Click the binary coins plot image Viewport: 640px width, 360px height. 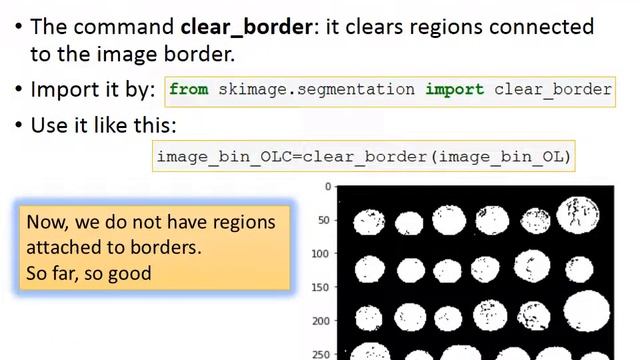(475, 273)
